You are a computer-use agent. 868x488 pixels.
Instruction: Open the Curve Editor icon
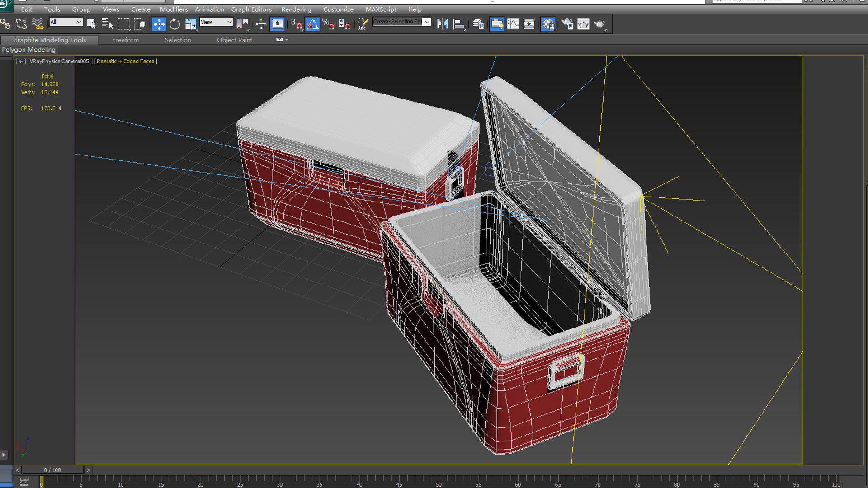(513, 24)
